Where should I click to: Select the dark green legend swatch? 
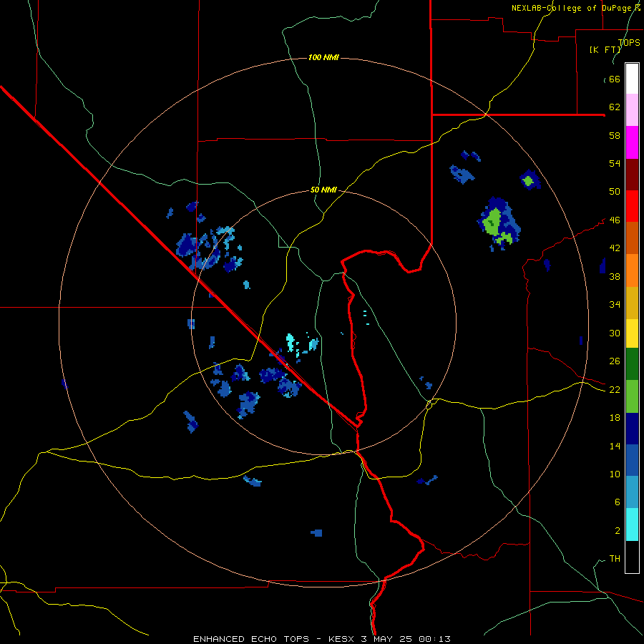click(632, 364)
